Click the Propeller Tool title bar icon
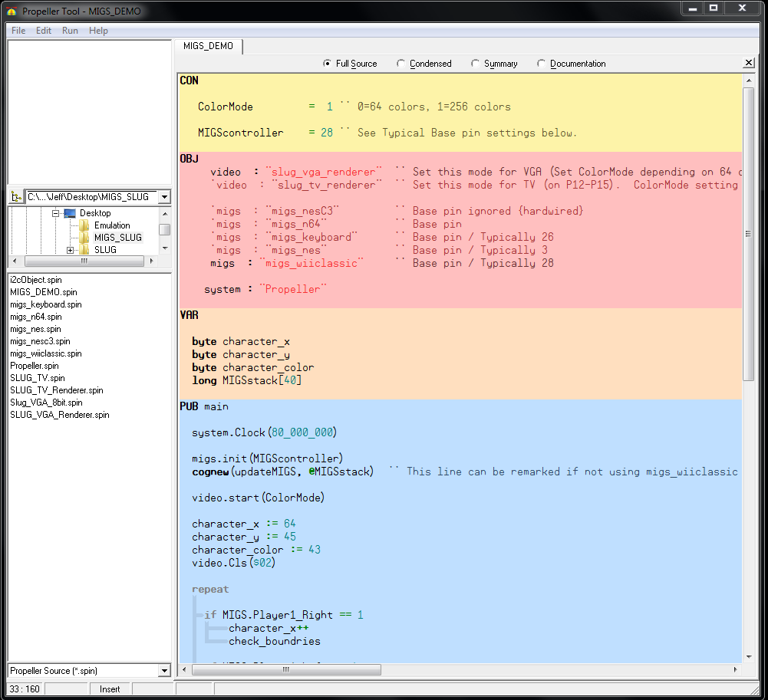Screen dimensions: 768x700 12,11
